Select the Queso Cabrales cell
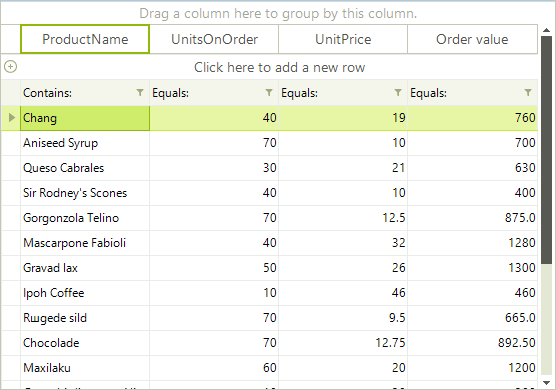Viewport: 556px width, 390px height. [85, 168]
